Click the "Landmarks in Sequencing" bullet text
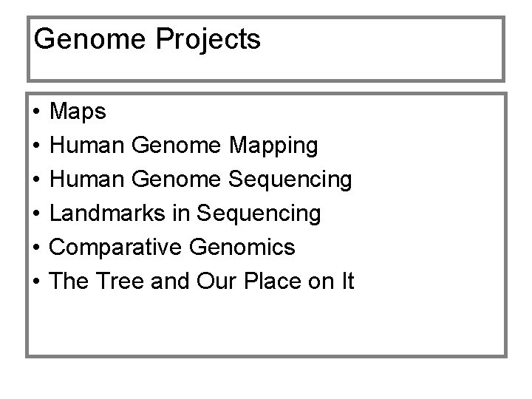 pyautogui.click(x=185, y=214)
